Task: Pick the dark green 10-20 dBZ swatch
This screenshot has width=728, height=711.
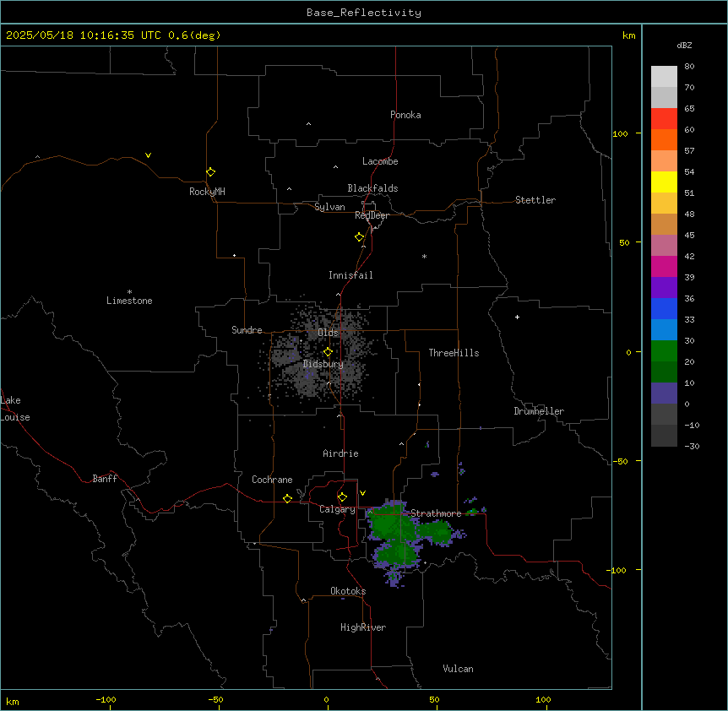Action: pos(664,372)
